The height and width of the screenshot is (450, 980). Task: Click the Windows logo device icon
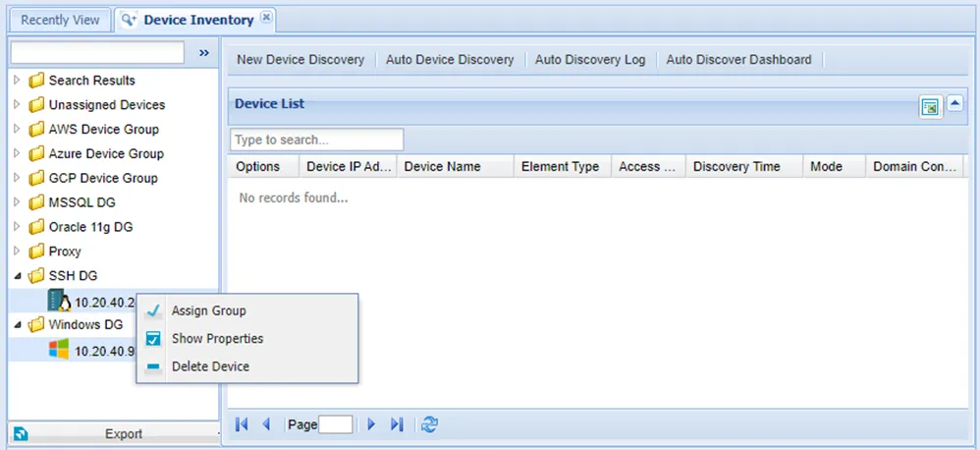[x=59, y=350]
